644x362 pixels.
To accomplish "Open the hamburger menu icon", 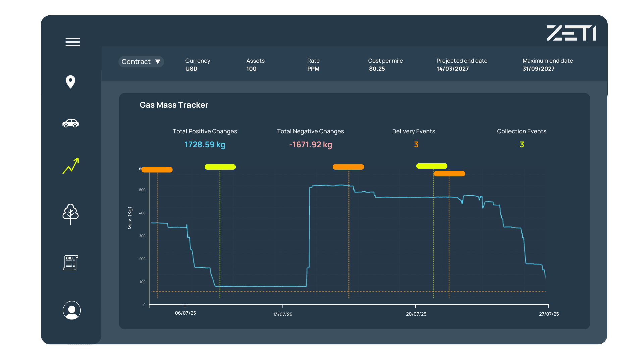I will point(72,42).
